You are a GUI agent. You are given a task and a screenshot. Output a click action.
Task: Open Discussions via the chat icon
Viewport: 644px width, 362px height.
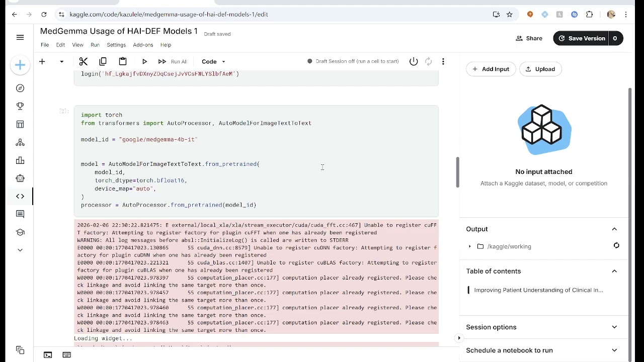point(20,214)
